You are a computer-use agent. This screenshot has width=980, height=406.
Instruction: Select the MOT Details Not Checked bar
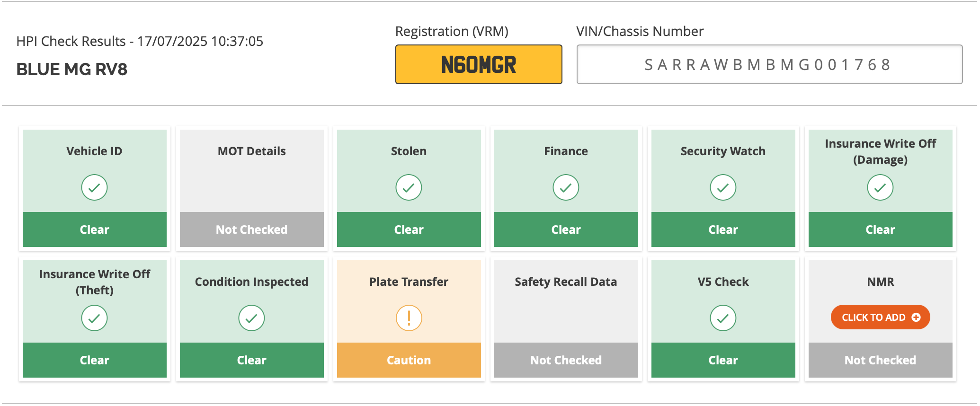pyautogui.click(x=251, y=229)
